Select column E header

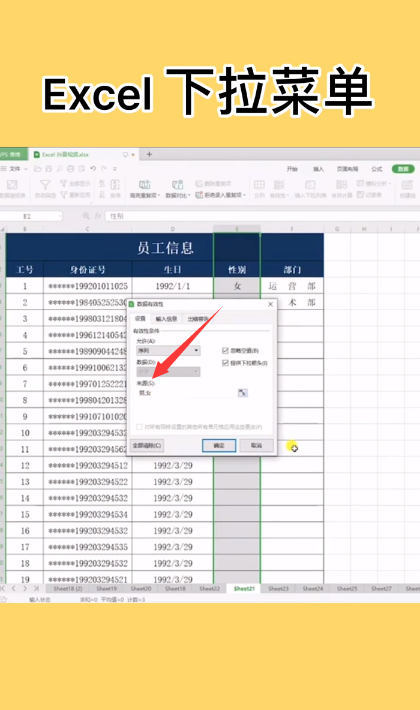[237, 229]
